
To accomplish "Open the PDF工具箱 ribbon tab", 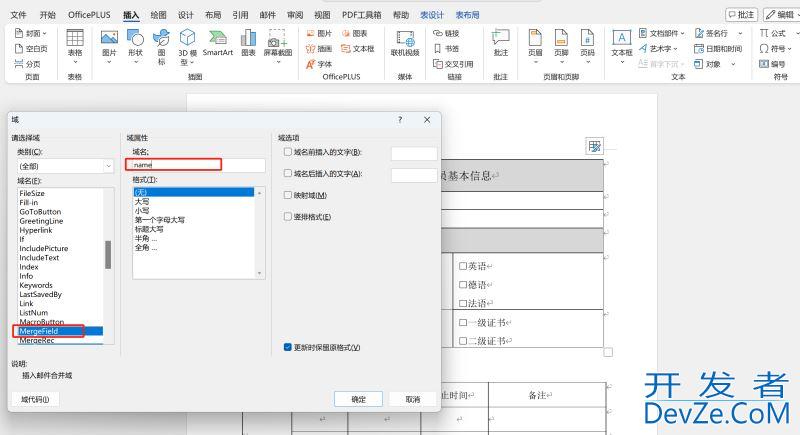I will [361, 15].
